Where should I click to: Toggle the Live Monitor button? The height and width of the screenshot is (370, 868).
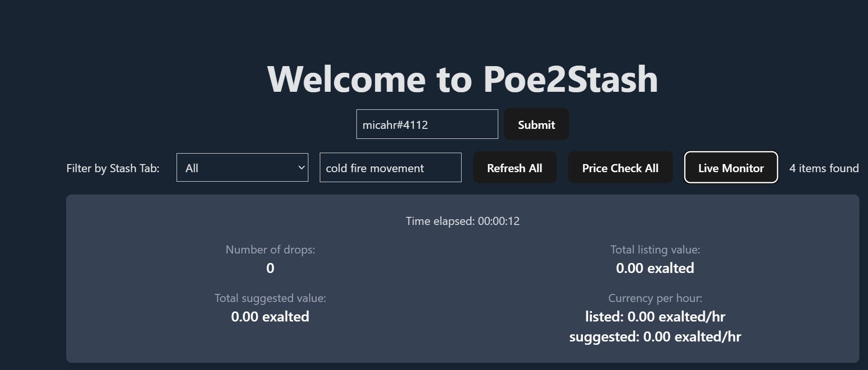[730, 168]
